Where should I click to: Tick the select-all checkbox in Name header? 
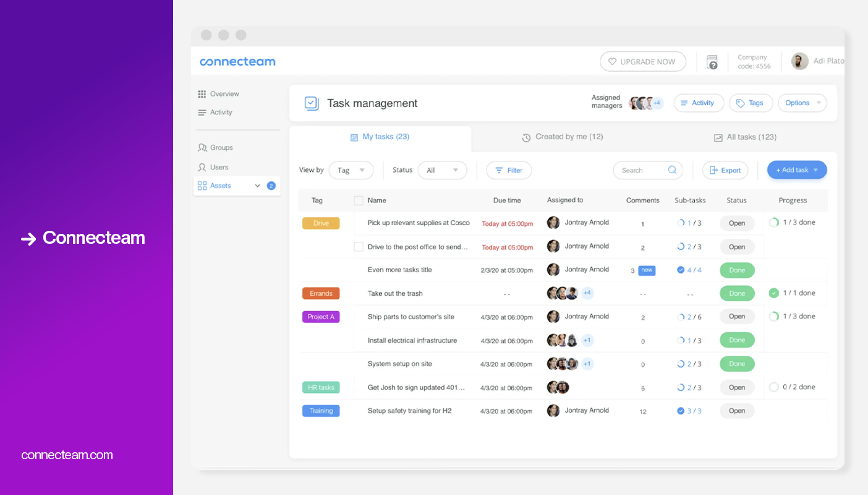[359, 200]
